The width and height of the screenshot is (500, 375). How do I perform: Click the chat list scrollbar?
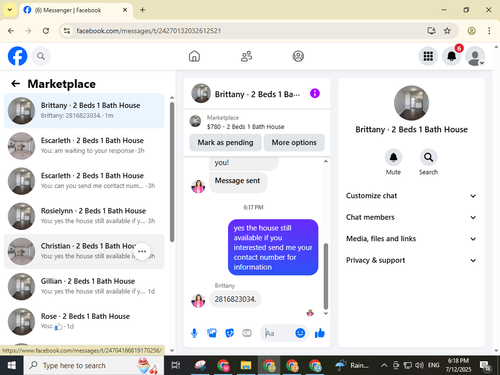pyautogui.click(x=172, y=172)
